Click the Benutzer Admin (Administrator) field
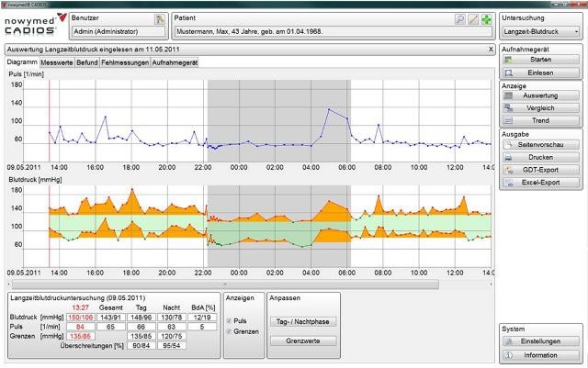588x368 pixels. [119, 32]
